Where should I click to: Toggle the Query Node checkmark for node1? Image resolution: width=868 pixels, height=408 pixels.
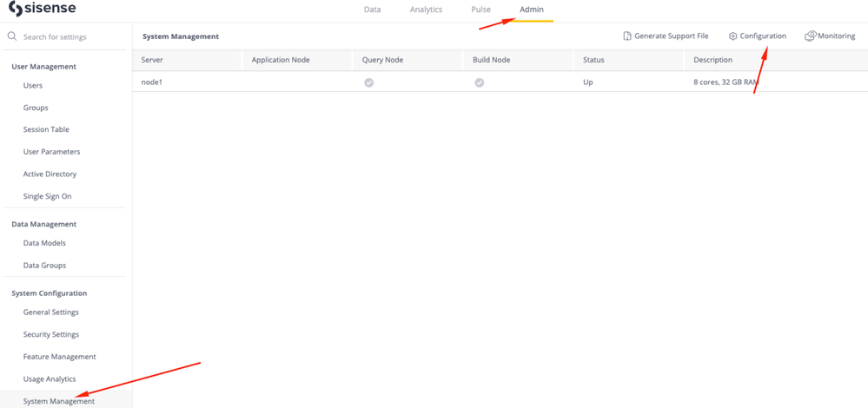click(x=369, y=82)
